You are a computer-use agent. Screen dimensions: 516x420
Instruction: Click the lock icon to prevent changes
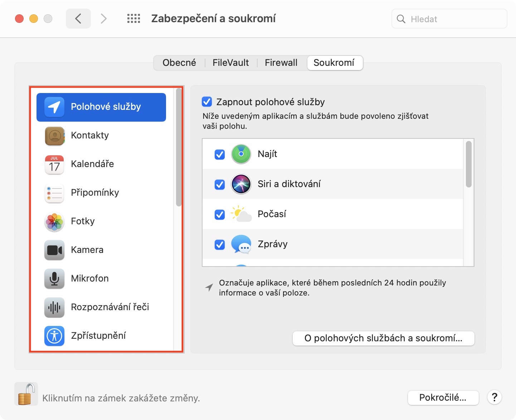[26, 394]
